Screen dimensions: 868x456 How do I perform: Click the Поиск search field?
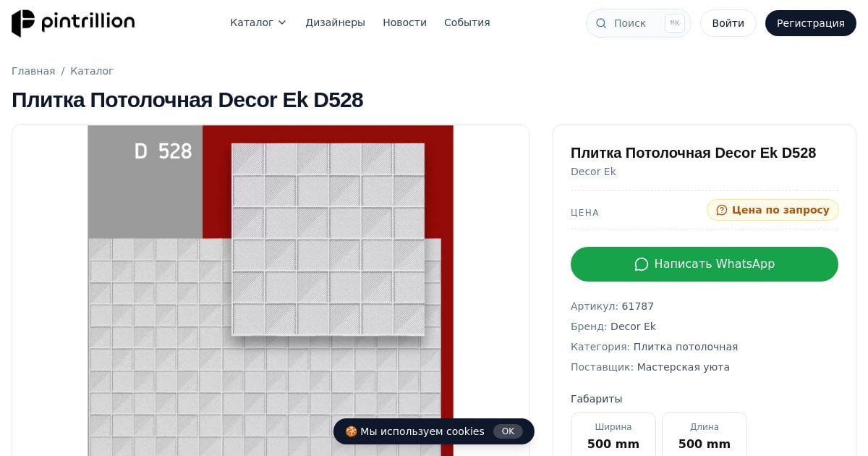tap(638, 23)
